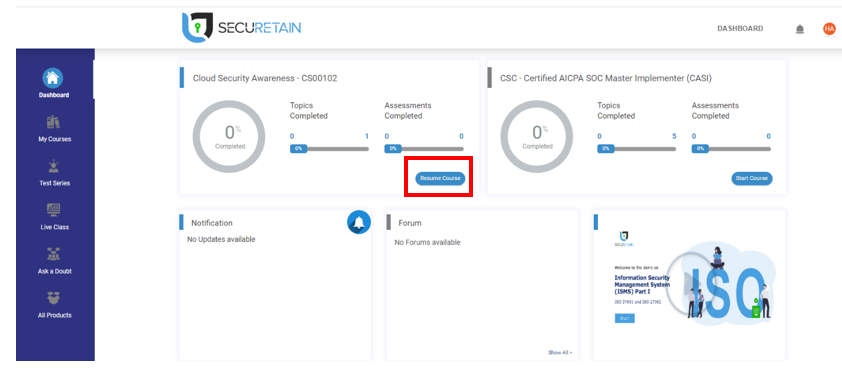
Task: Open Ask a Doubt icon
Action: [54, 254]
